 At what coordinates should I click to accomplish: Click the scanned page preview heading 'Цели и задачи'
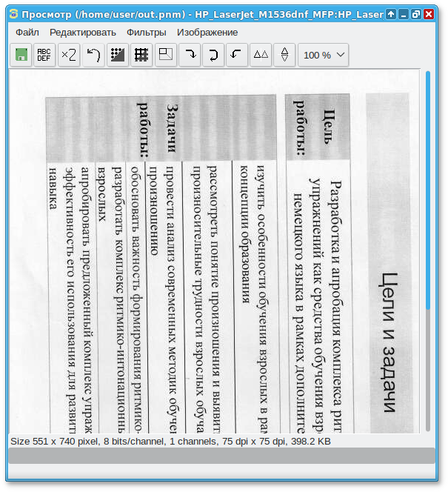[389, 342]
